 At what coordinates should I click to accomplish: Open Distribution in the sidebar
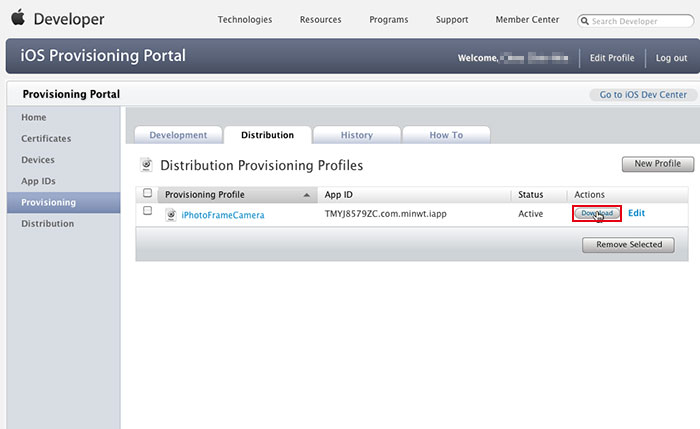click(x=48, y=224)
